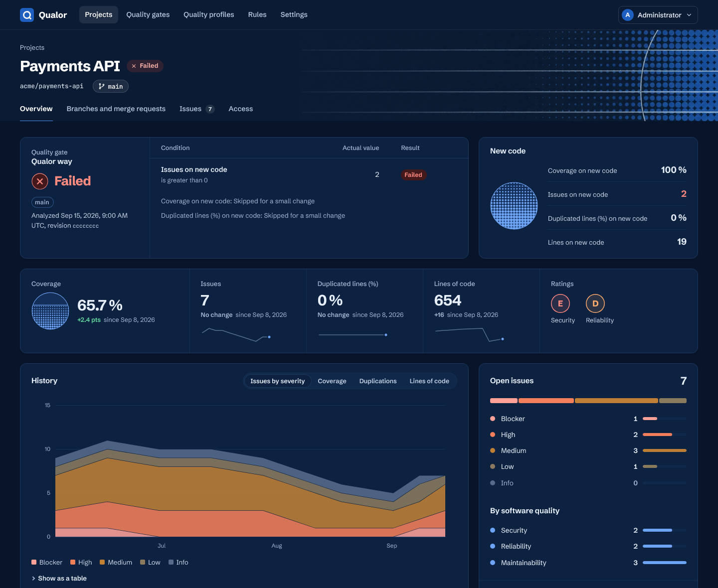The height and width of the screenshot is (588, 718).
Task: Click the Failed result badge in conditions table
Action: click(x=413, y=175)
